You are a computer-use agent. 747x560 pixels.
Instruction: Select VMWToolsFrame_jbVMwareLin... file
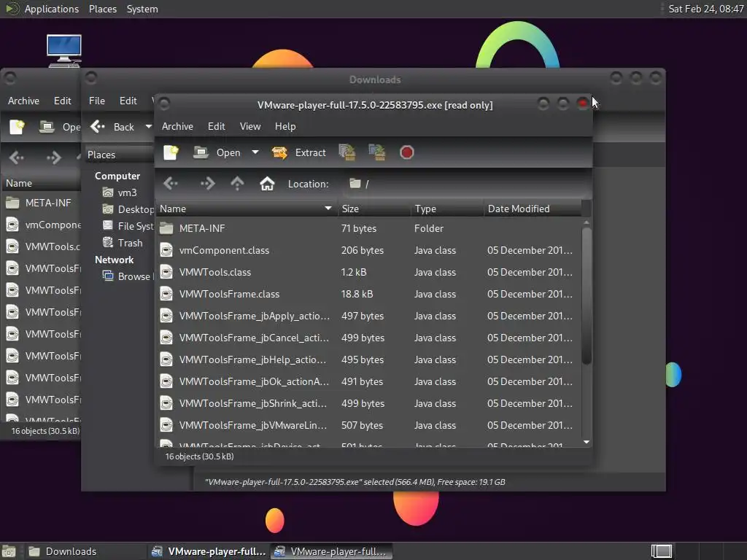369,426
